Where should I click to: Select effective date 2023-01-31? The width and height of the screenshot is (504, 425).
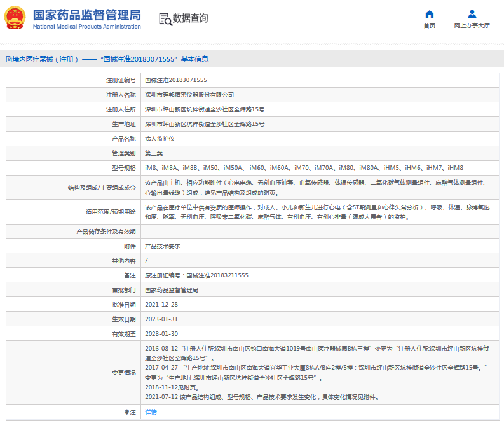161,319
